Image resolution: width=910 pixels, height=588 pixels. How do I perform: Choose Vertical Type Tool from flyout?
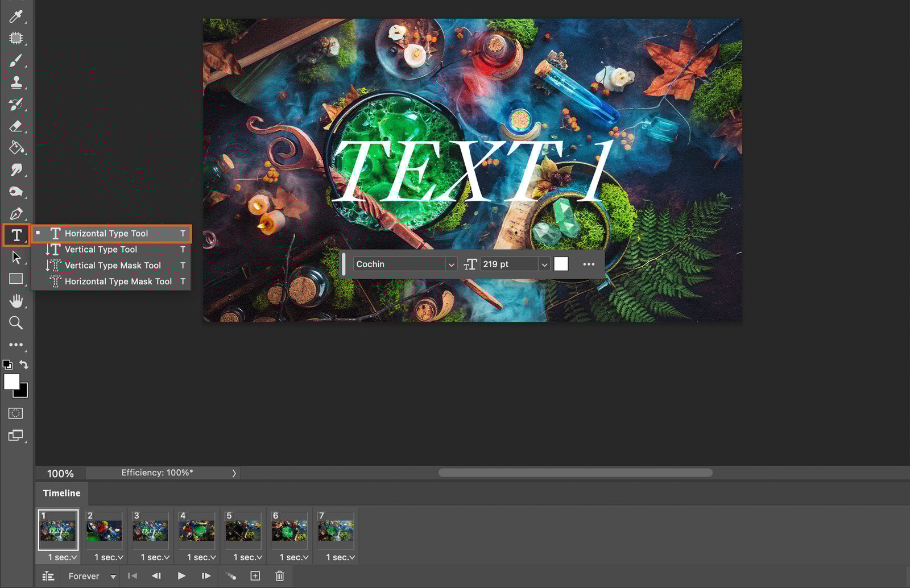pyautogui.click(x=101, y=250)
